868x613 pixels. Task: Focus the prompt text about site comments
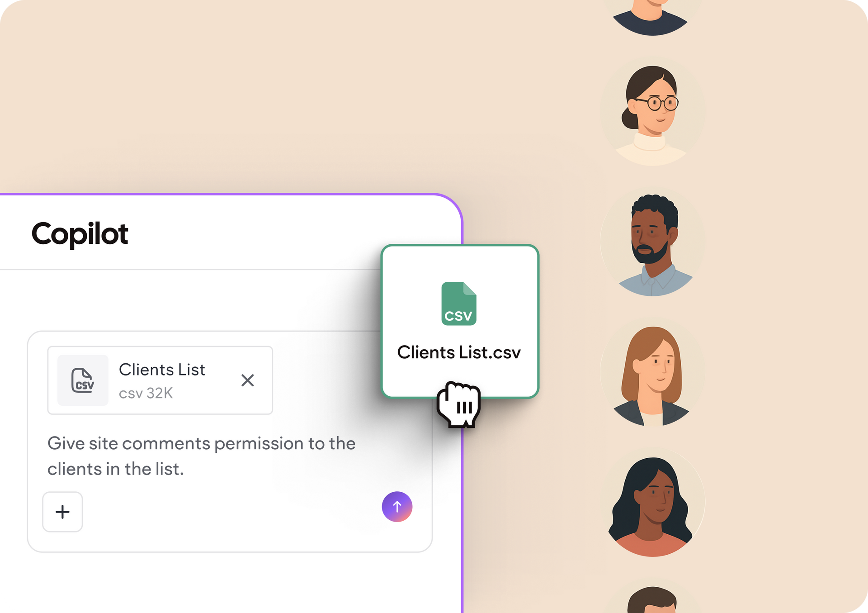[x=201, y=444]
